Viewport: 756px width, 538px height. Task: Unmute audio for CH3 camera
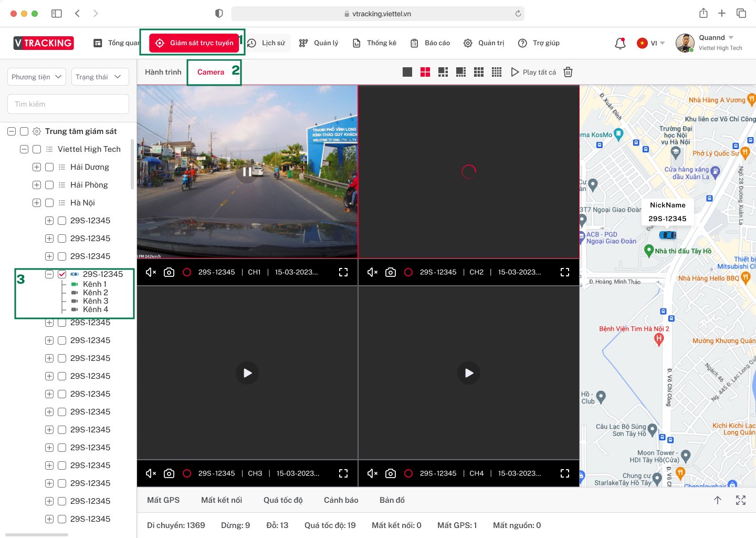(x=151, y=473)
